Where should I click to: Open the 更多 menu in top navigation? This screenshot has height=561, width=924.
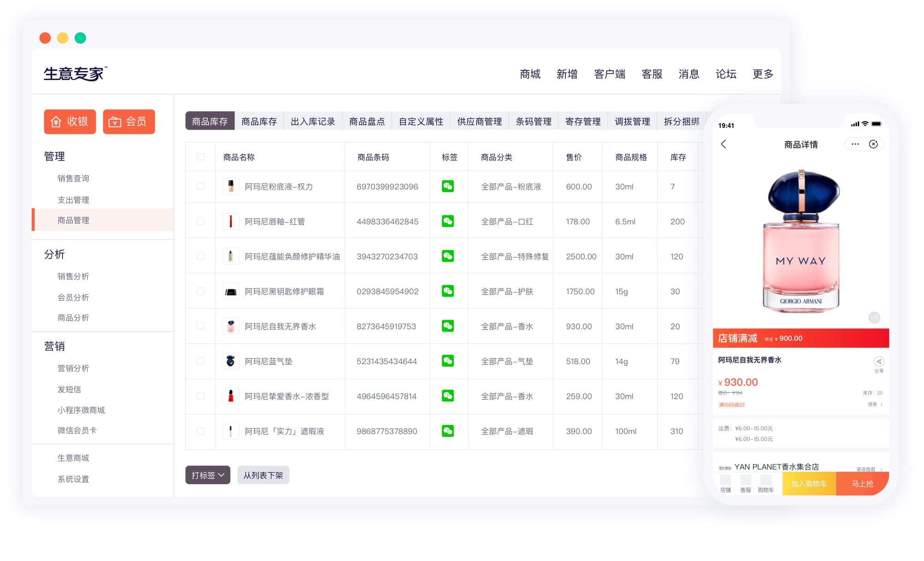point(762,74)
